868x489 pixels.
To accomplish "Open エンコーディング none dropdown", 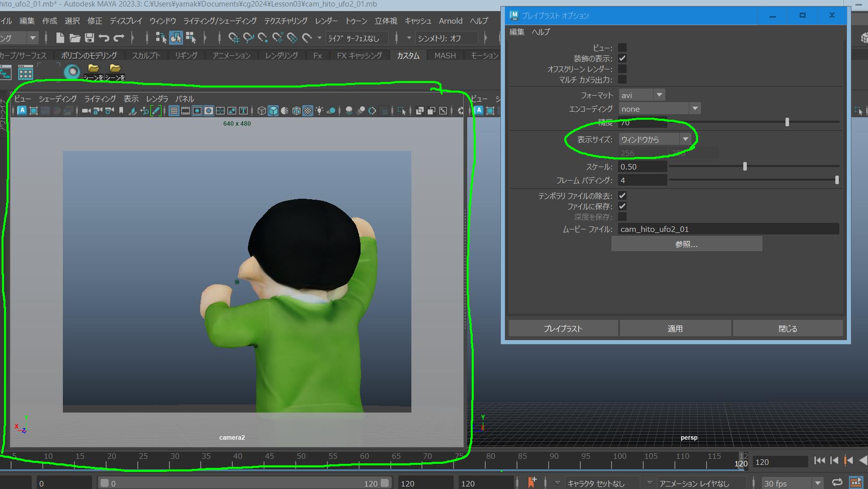I will (x=659, y=109).
